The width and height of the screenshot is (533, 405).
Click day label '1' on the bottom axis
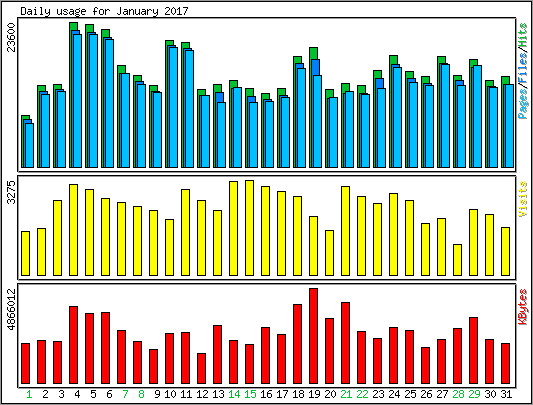click(x=29, y=394)
